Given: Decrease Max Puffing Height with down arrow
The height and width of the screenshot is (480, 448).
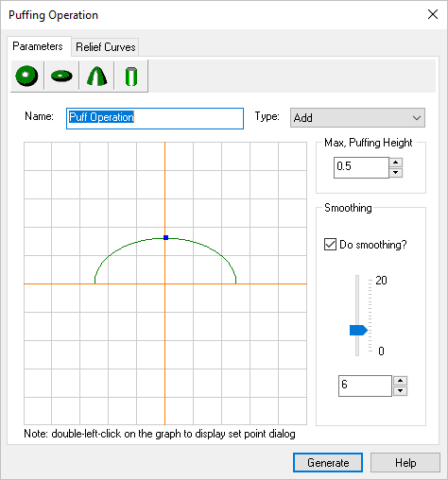Looking at the screenshot, I should [396, 173].
